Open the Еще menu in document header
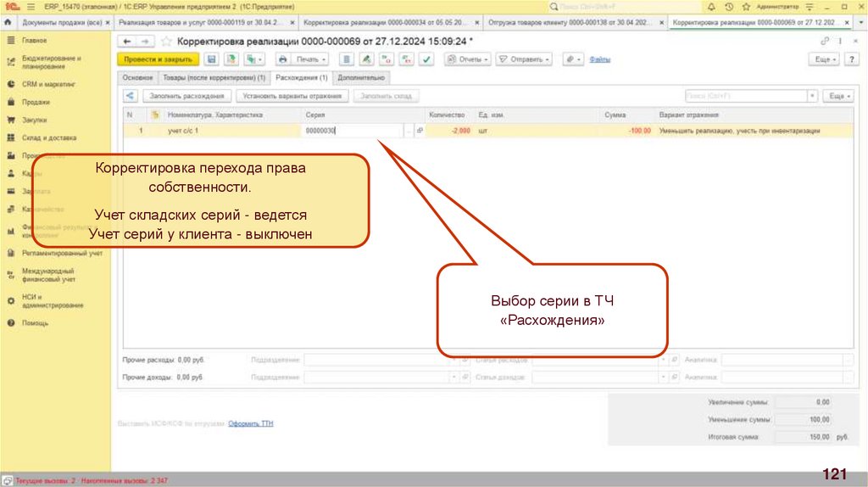This screenshot has height=487, width=868. click(x=826, y=59)
